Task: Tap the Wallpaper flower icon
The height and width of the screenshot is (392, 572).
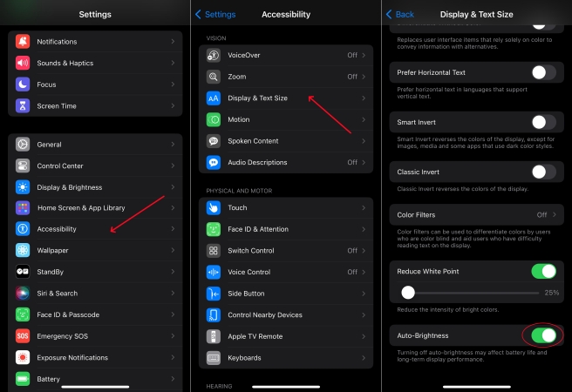Action: pos(23,250)
